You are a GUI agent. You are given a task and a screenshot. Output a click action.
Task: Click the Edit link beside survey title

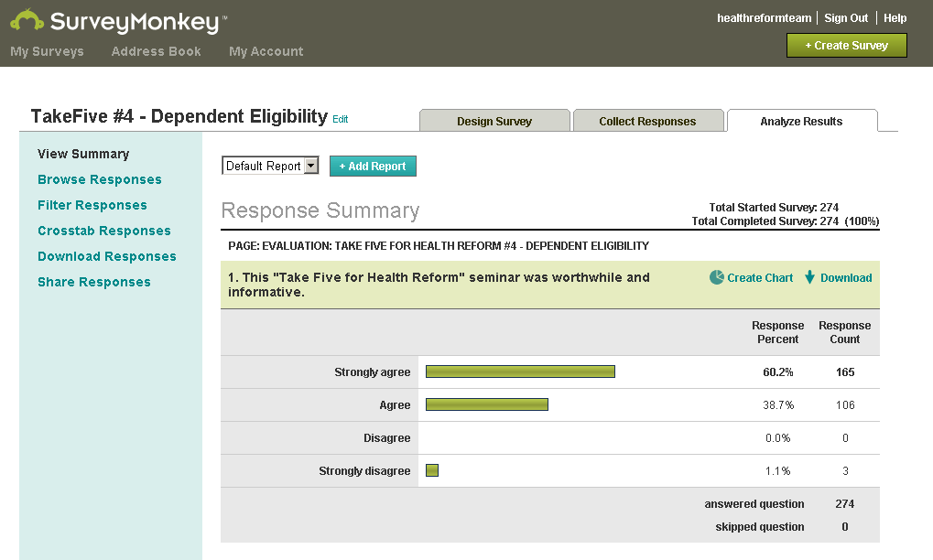(x=341, y=119)
